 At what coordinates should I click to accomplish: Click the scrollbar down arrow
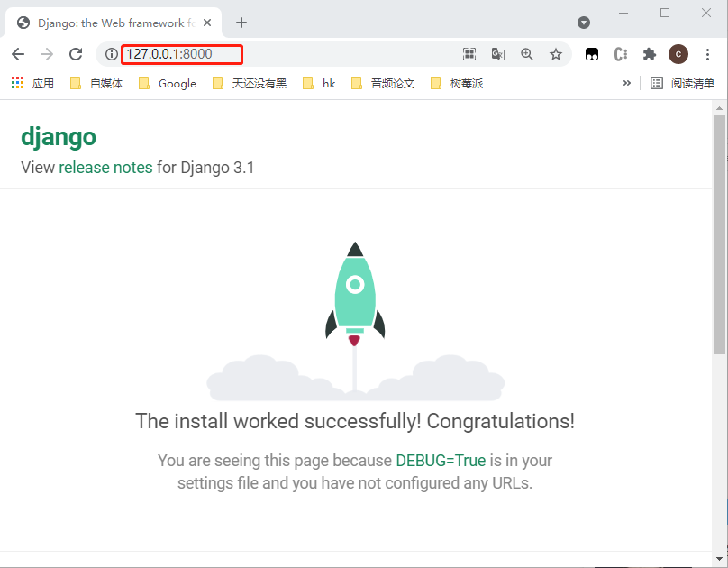tap(719, 559)
